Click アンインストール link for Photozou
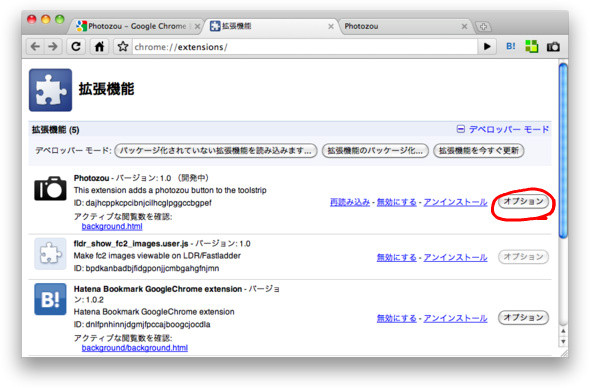Viewport: 590px width, 388px height. [x=455, y=202]
